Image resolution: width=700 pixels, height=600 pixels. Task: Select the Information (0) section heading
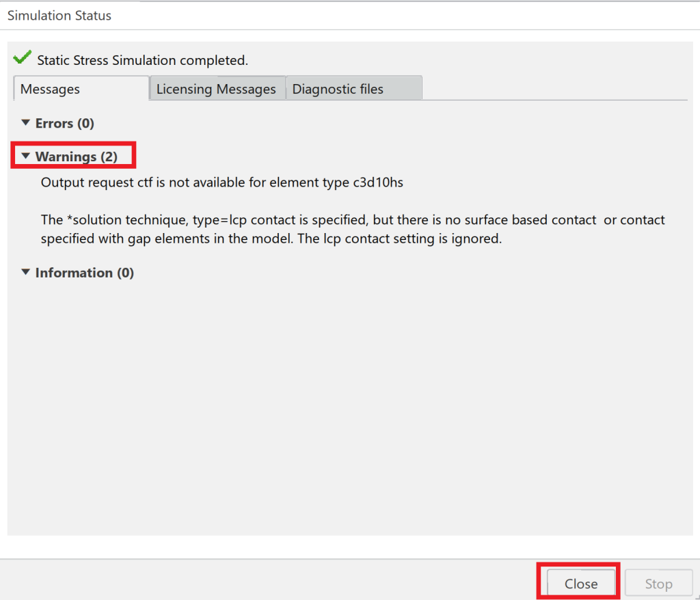(x=84, y=273)
